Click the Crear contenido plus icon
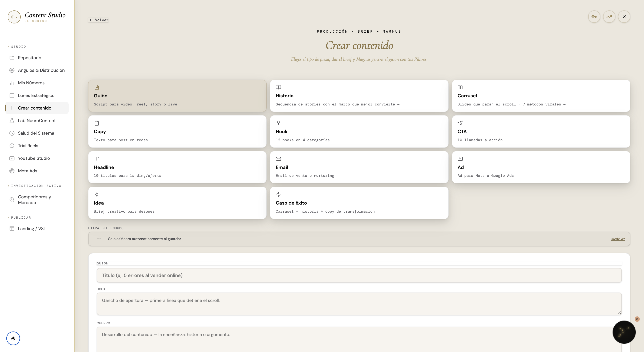Image resolution: width=644 pixels, height=352 pixels. [12, 108]
